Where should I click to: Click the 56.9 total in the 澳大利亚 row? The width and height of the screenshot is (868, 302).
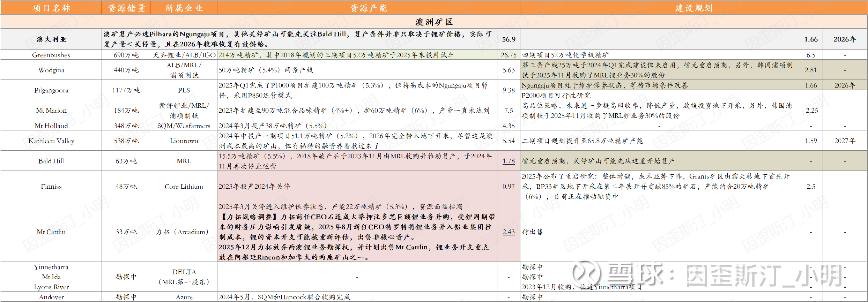coord(509,39)
